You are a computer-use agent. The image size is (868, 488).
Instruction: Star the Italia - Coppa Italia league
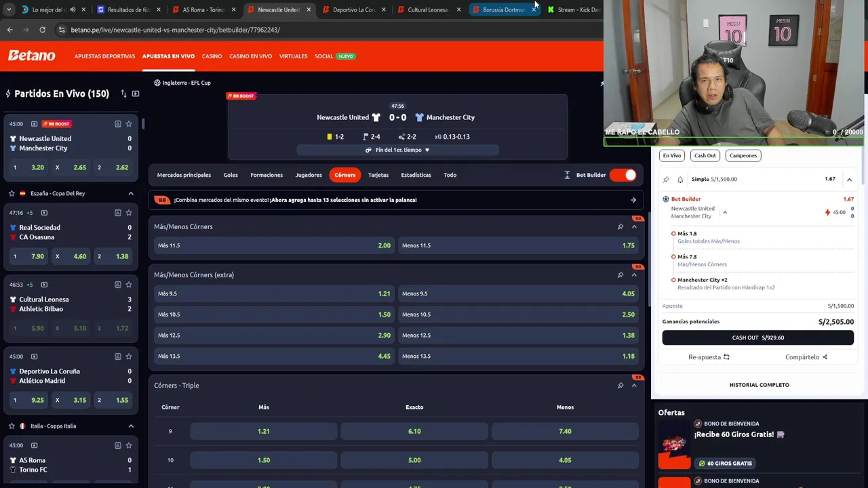(12, 426)
